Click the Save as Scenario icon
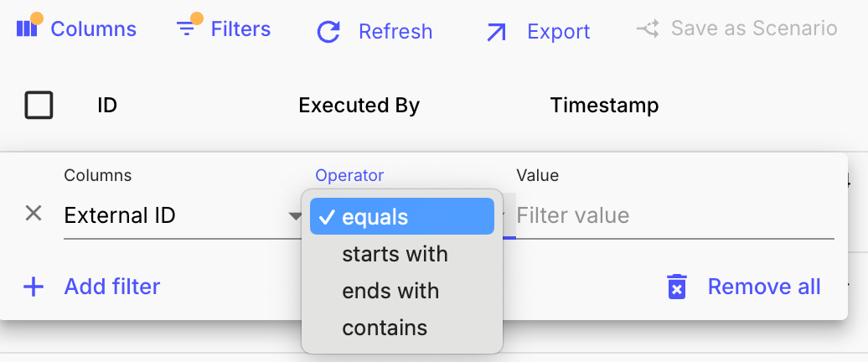The image size is (868, 362). (647, 29)
